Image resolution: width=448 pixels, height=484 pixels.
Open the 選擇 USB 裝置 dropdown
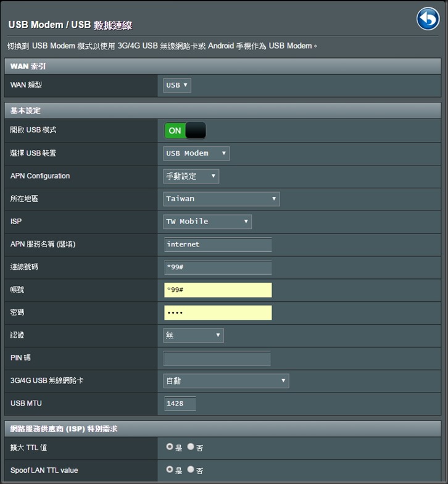click(x=196, y=153)
